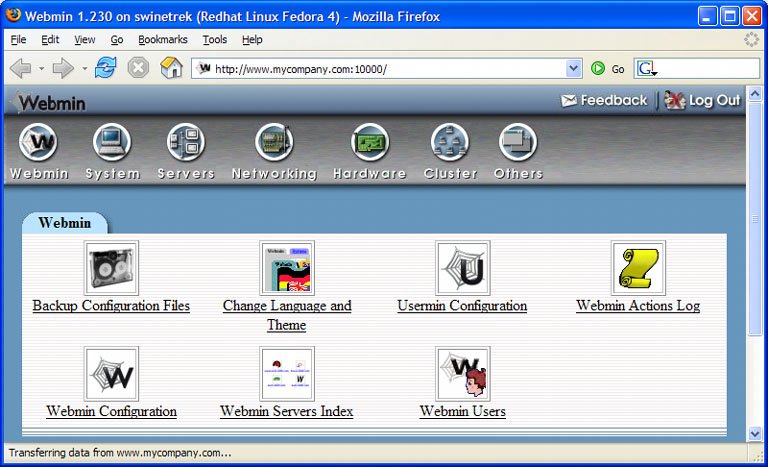The width and height of the screenshot is (768, 467).
Task: Open the Backup Configuration Files icon
Action: coord(111,268)
